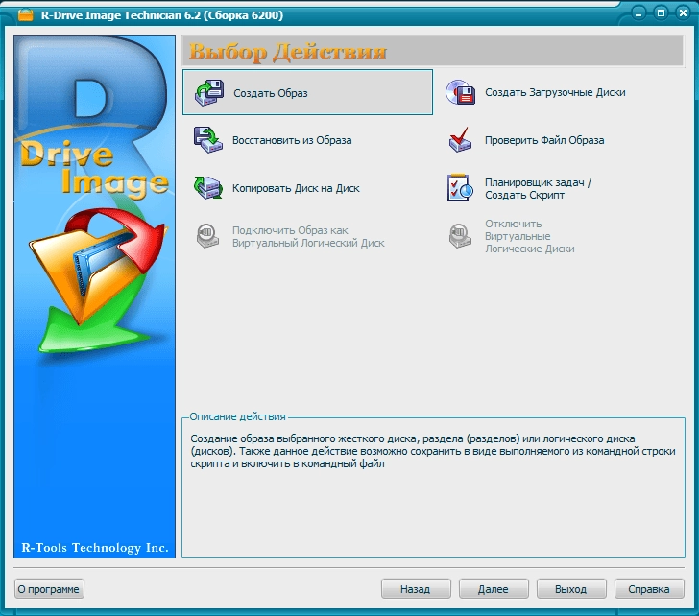Select Планировщик задач / Создать Скрипт label
This screenshot has height=616, width=699.
538,189
